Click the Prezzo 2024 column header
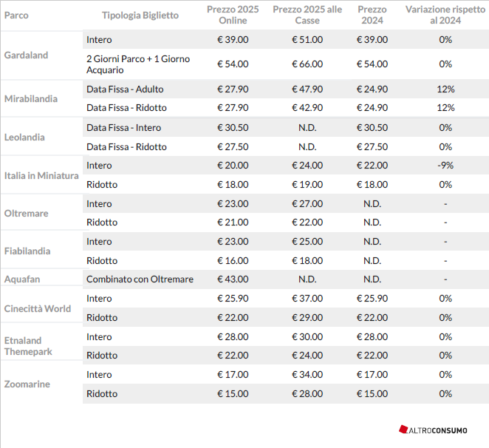 coord(372,15)
